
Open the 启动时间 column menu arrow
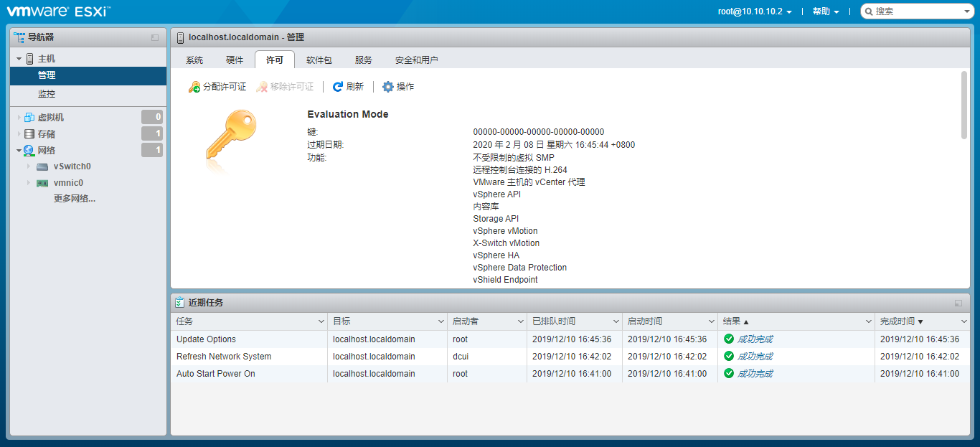tap(712, 321)
